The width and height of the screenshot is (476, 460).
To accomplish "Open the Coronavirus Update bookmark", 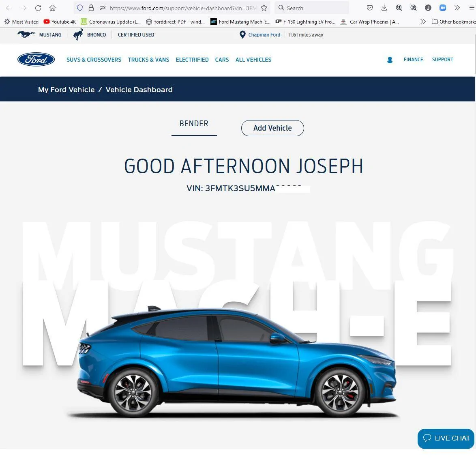I will [111, 21].
